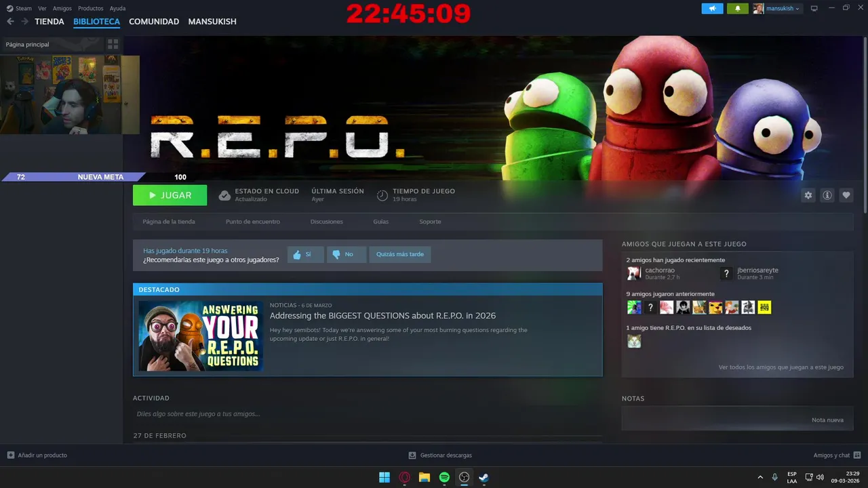This screenshot has height=488, width=868.
Task: Go back with the left arrow
Action: 10,22
